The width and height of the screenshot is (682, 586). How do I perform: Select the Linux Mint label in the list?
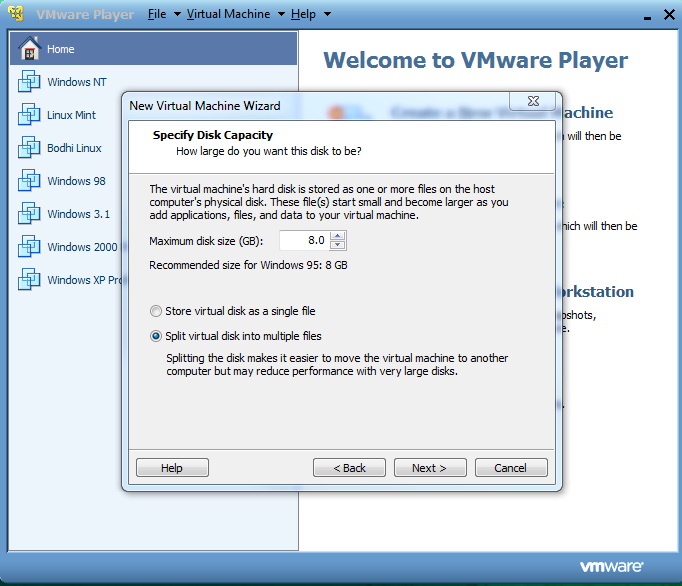click(x=71, y=115)
